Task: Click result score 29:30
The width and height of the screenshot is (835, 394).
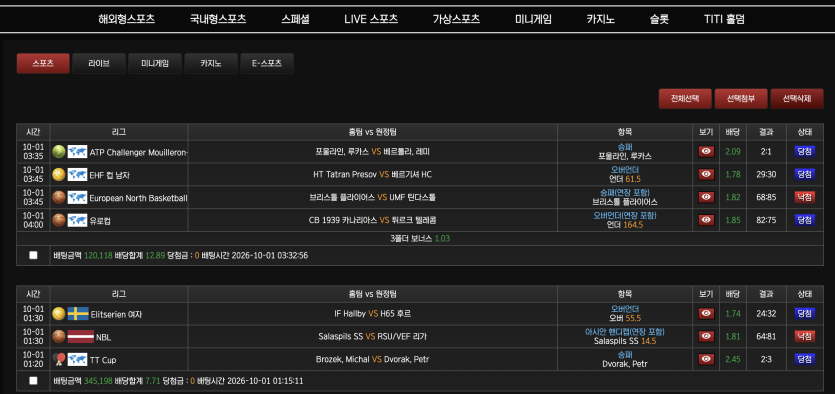Action: 766,175
